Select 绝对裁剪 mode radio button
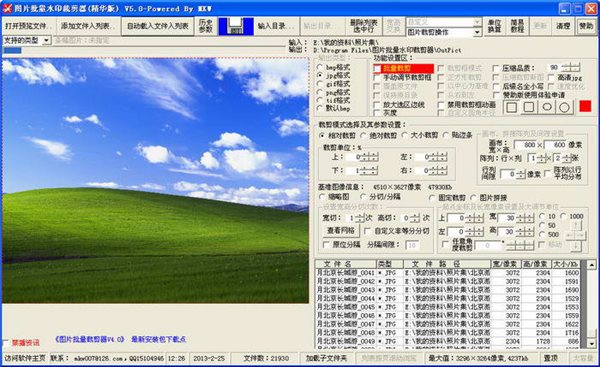This screenshot has height=367, width=600. pyautogui.click(x=364, y=135)
